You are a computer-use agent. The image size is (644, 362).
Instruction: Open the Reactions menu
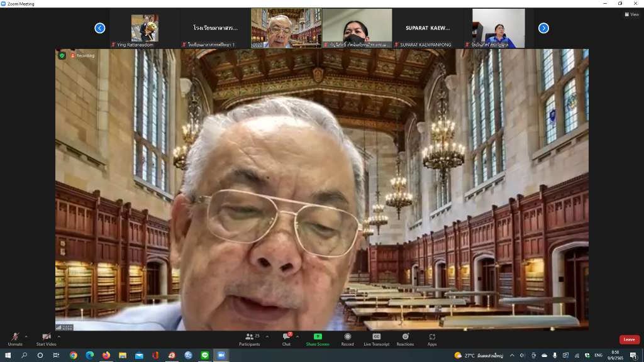(x=405, y=339)
